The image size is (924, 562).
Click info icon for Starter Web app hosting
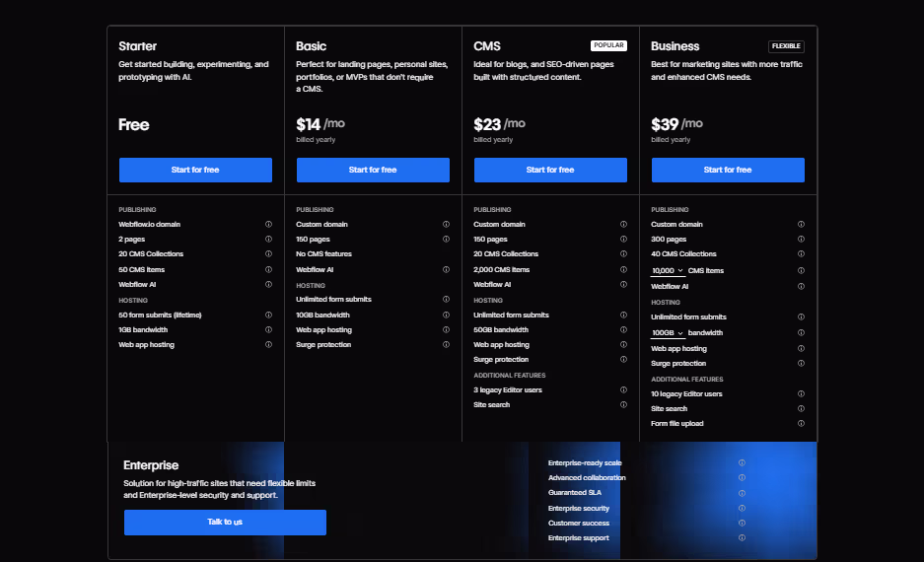point(268,345)
